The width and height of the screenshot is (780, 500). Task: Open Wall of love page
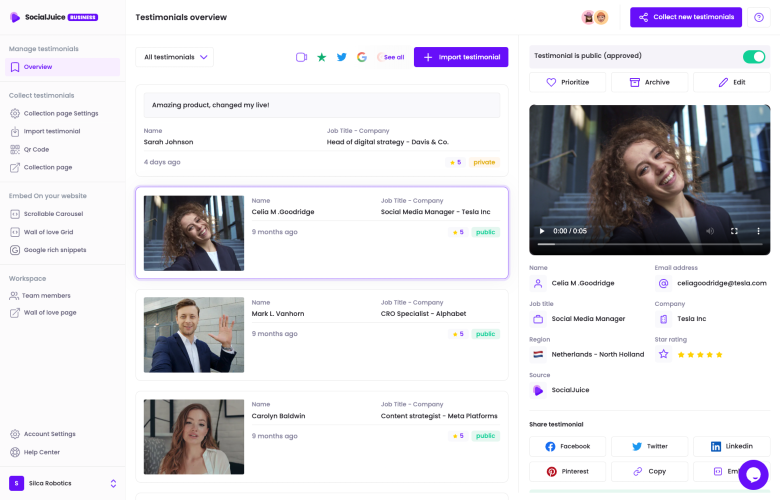coord(43,312)
